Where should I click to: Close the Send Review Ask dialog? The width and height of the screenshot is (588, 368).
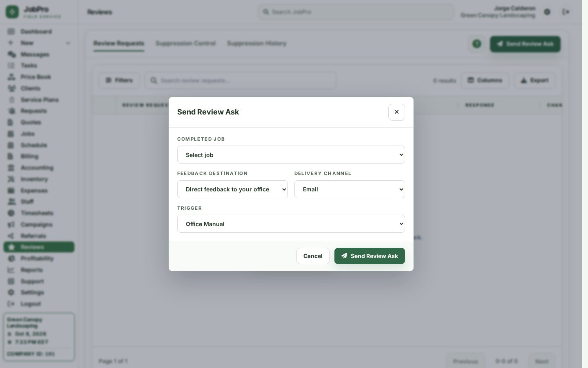tap(396, 112)
